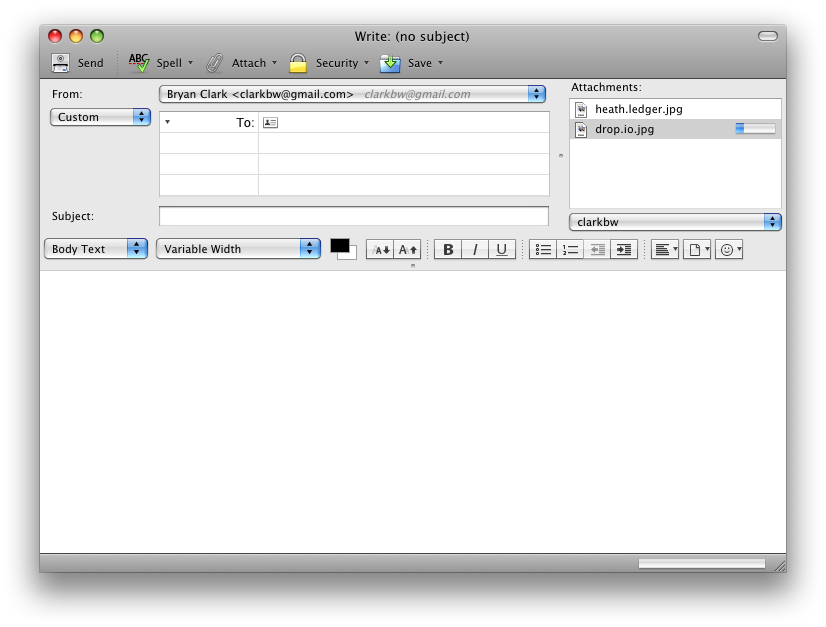Viewport: 826px width, 627px height.
Task: Click the toolbar toggle pill button
Action: (768, 36)
